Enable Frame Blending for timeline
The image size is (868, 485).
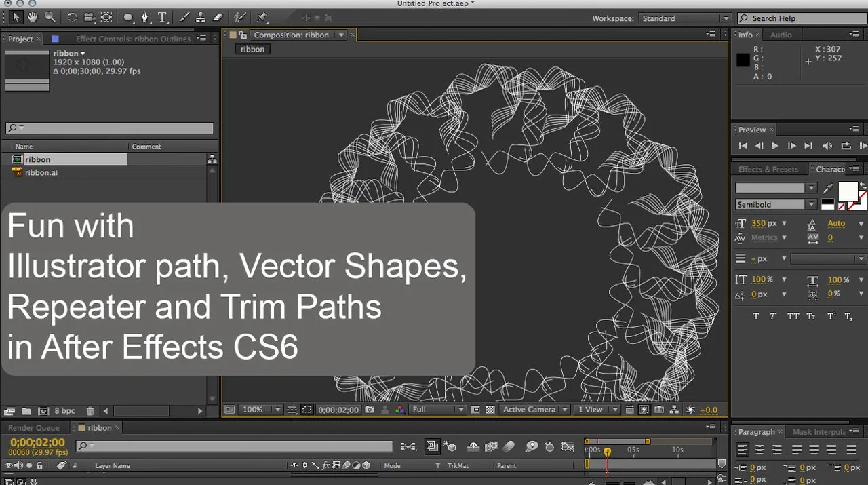(x=492, y=446)
